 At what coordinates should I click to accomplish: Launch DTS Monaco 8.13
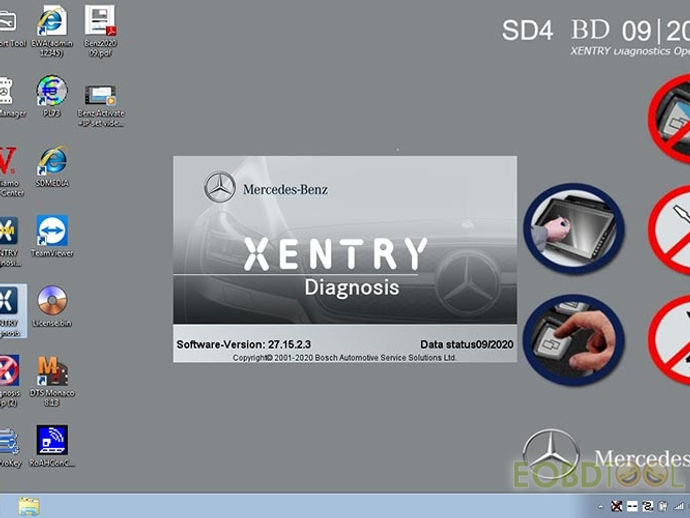click(52, 381)
